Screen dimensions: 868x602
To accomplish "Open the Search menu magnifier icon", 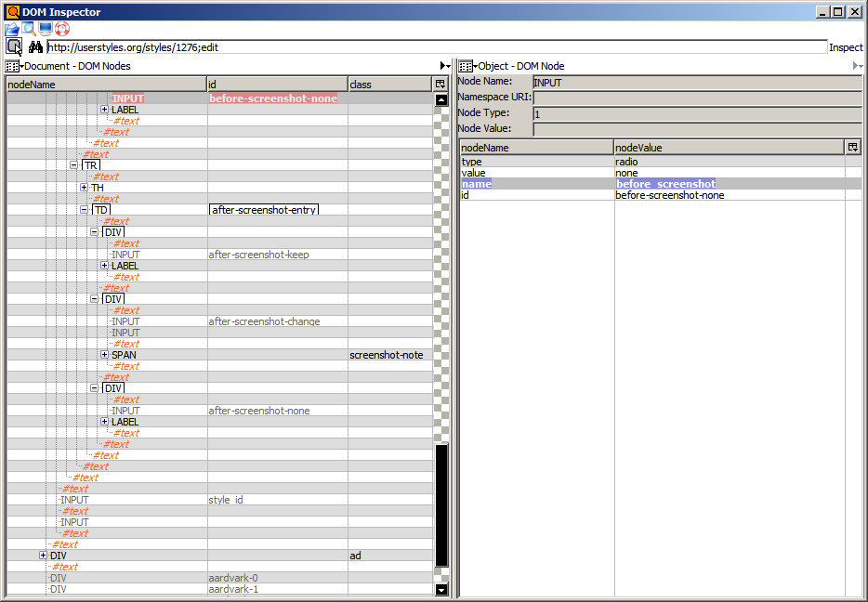I will [x=29, y=30].
